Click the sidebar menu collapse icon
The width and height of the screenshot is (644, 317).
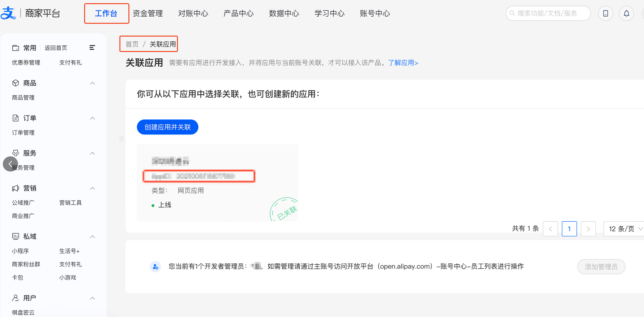click(92, 48)
